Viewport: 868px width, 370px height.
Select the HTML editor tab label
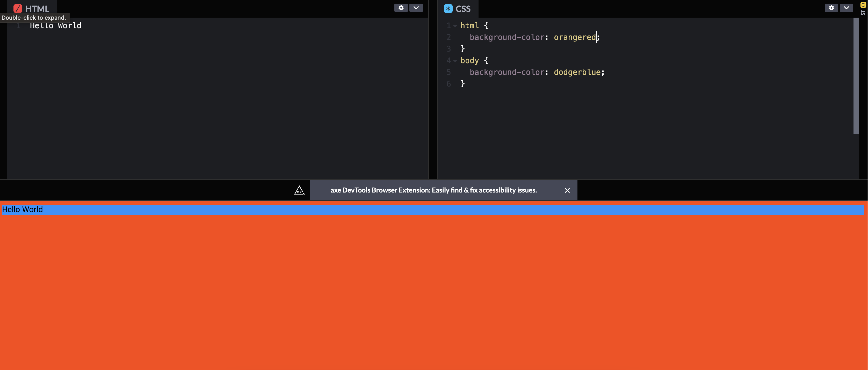(x=37, y=9)
